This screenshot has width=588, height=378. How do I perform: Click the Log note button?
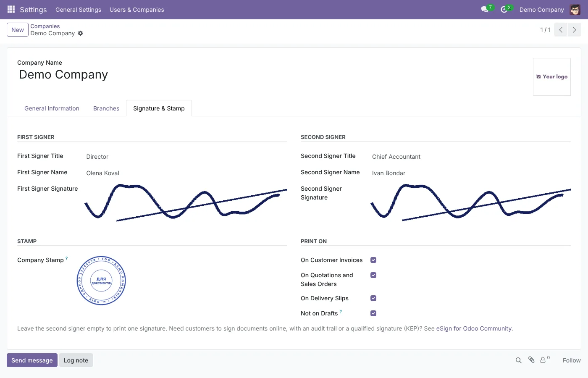76,360
